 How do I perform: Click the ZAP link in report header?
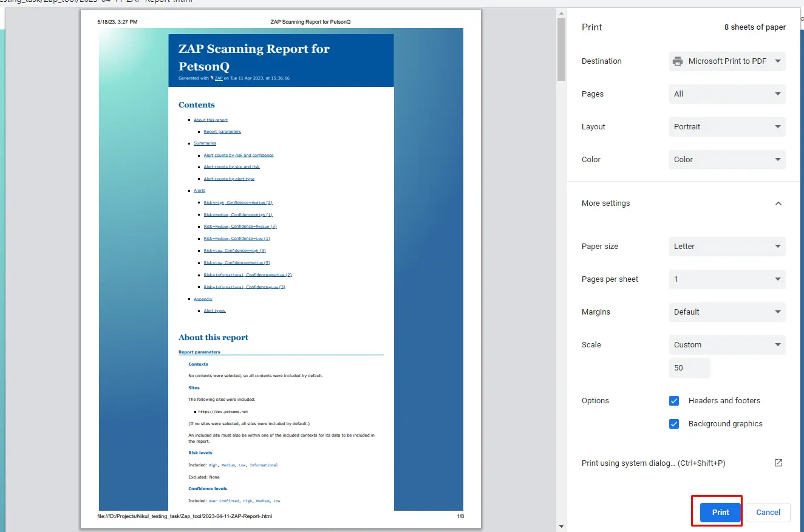pyautogui.click(x=218, y=78)
